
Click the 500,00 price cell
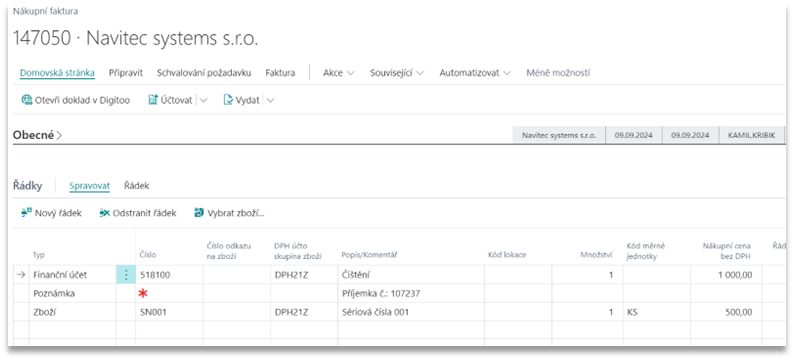[727, 312]
